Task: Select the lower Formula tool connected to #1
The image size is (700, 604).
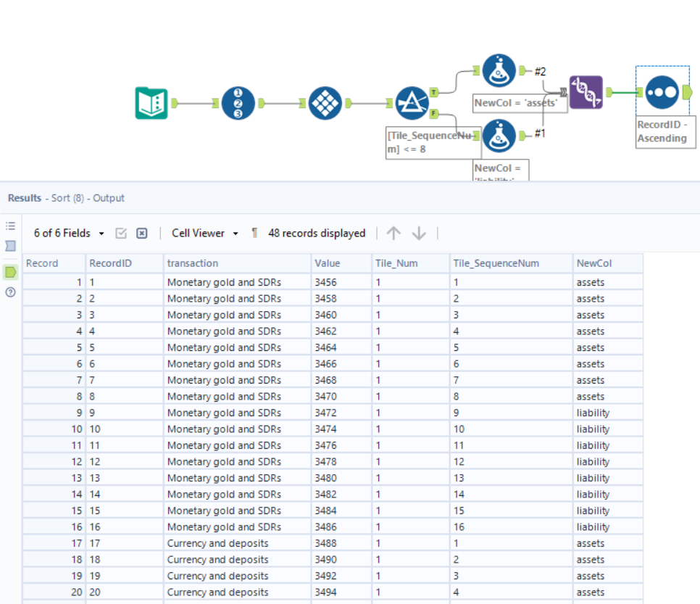Action: pyautogui.click(x=499, y=136)
